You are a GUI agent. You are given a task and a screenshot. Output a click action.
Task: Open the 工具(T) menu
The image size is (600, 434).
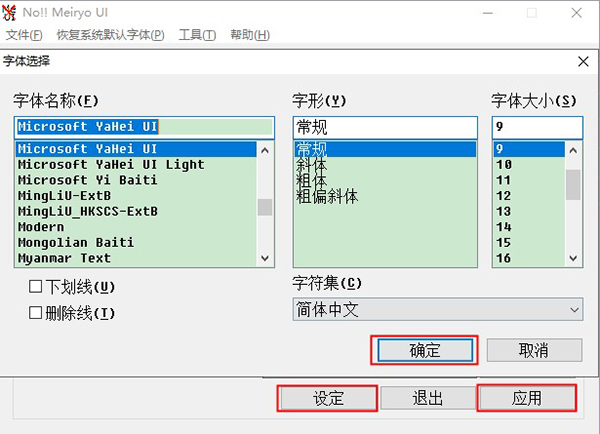pos(196,35)
